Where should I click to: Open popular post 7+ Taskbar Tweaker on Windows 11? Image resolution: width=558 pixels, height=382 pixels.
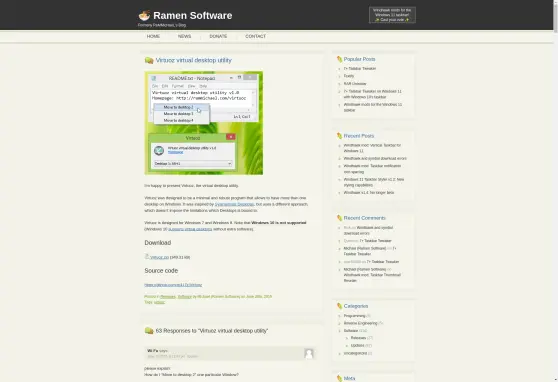point(372,94)
